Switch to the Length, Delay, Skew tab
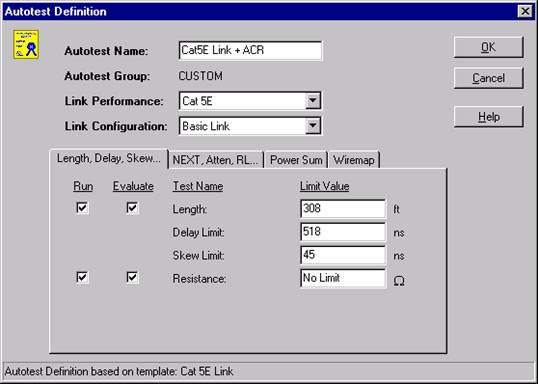This screenshot has width=538, height=384. pyautogui.click(x=109, y=159)
